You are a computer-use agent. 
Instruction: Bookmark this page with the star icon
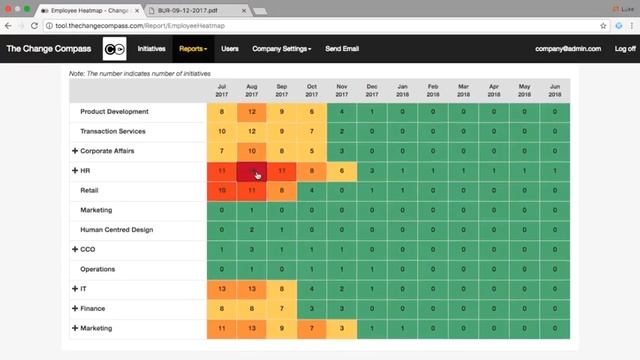[x=603, y=26]
